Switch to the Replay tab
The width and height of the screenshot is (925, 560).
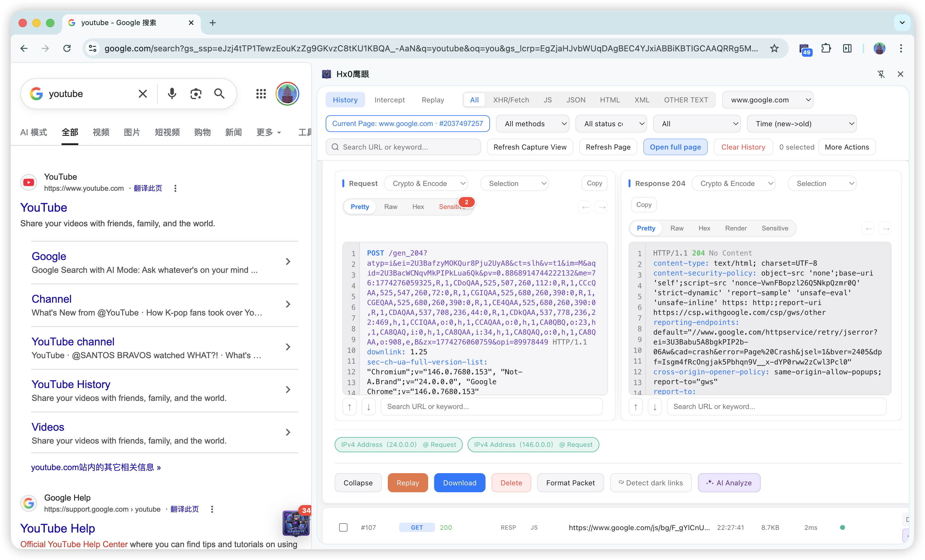click(x=433, y=100)
